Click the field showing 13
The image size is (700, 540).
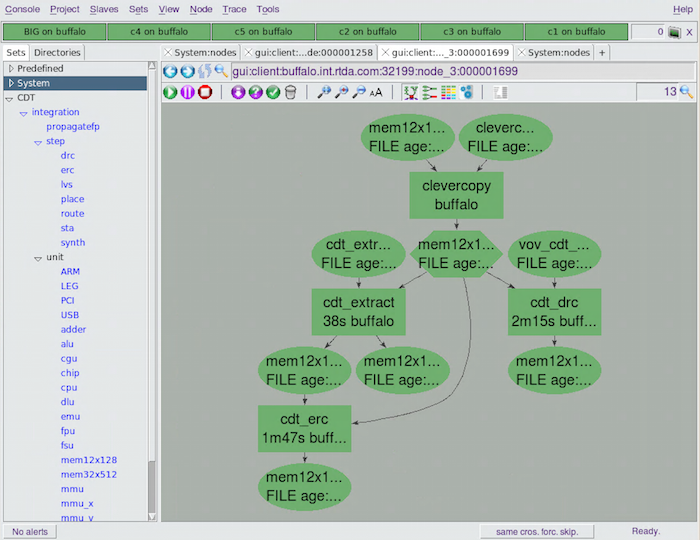pyautogui.click(x=657, y=92)
